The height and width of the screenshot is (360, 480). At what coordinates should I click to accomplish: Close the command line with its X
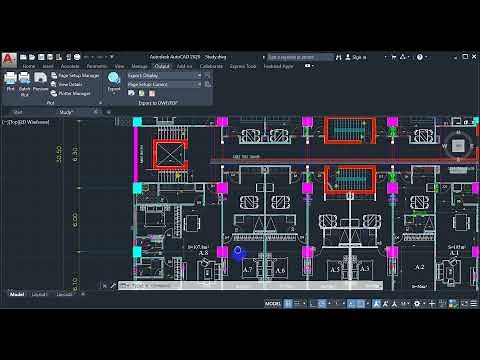[x=104, y=286]
